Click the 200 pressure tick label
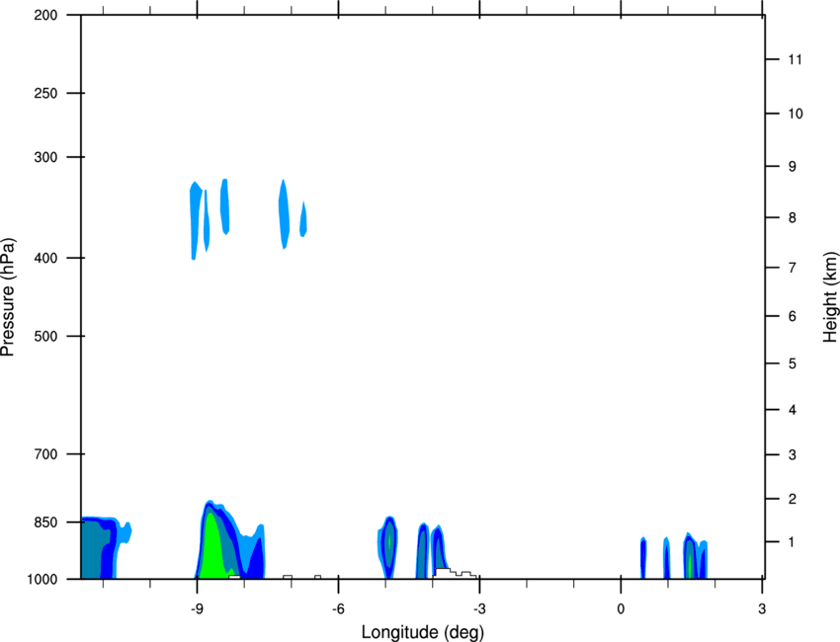 45,15
